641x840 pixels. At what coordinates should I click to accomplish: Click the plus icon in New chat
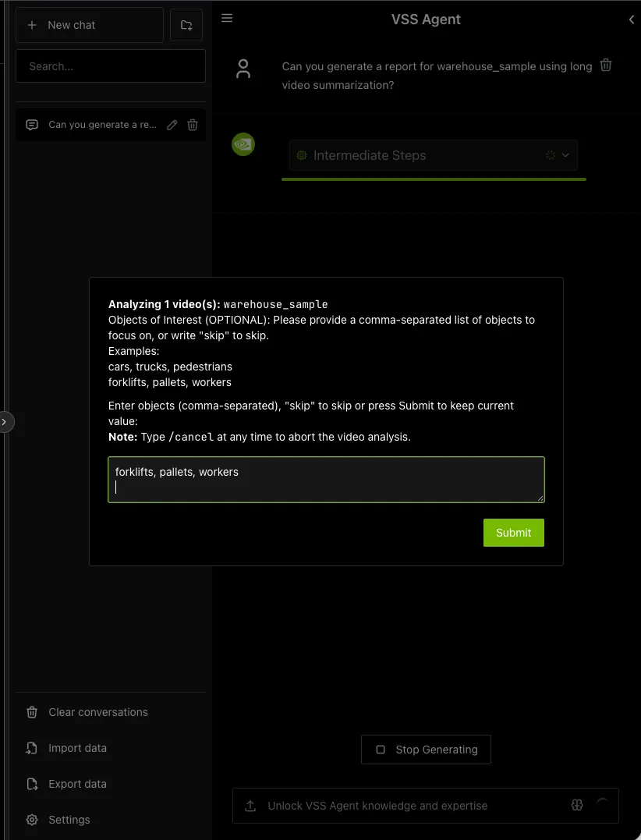(x=32, y=25)
